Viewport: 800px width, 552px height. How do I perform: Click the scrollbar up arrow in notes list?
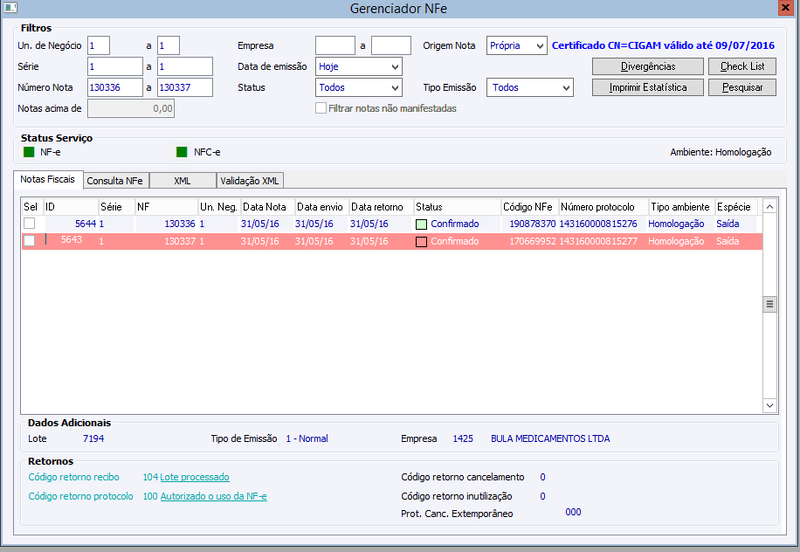tap(769, 207)
